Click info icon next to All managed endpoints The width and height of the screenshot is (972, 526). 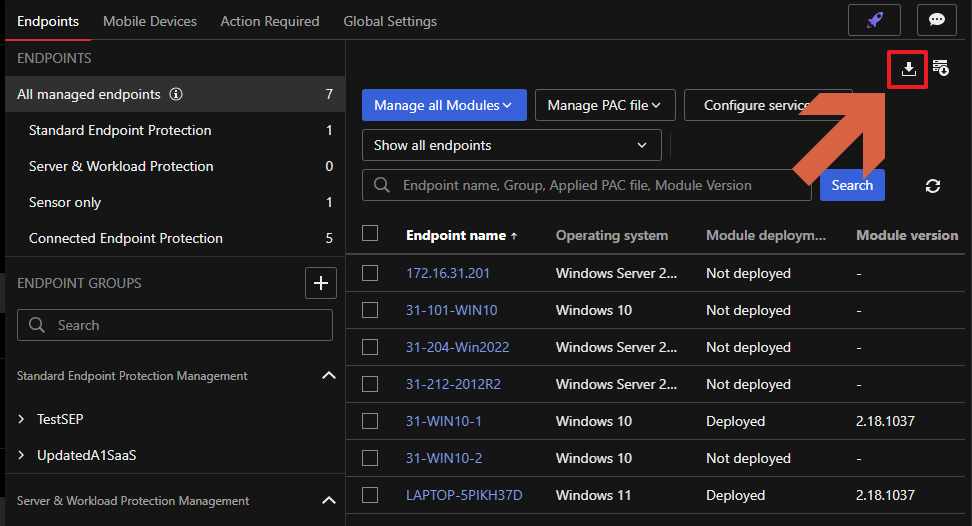pos(176,95)
